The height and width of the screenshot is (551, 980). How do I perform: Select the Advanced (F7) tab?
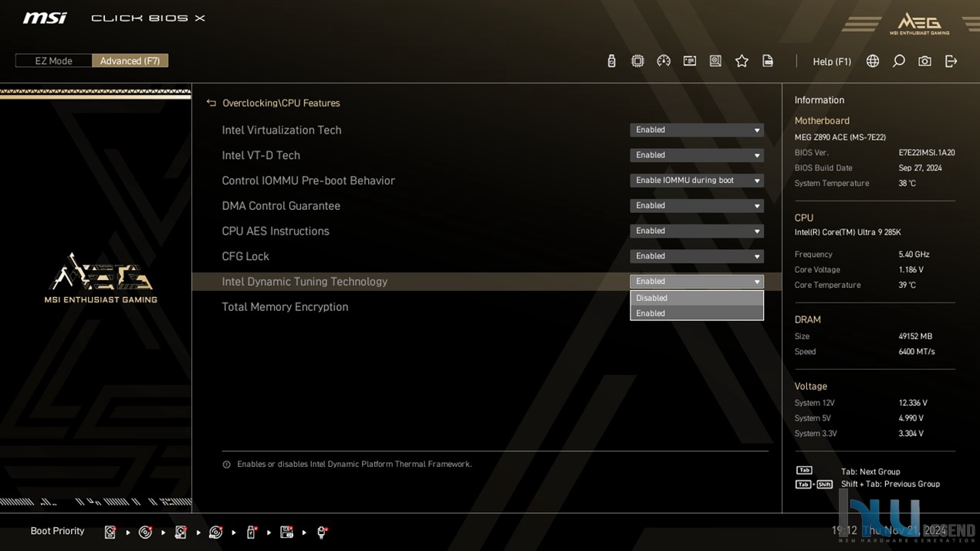pyautogui.click(x=130, y=61)
